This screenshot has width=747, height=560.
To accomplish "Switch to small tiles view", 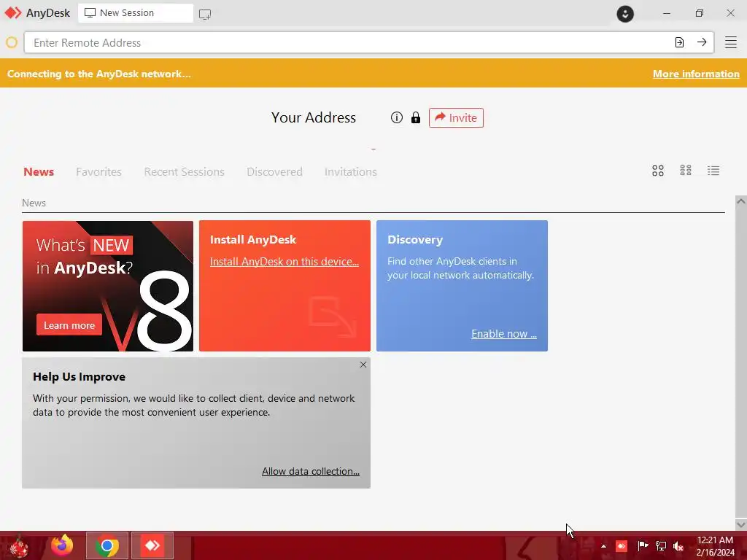I will [686, 171].
